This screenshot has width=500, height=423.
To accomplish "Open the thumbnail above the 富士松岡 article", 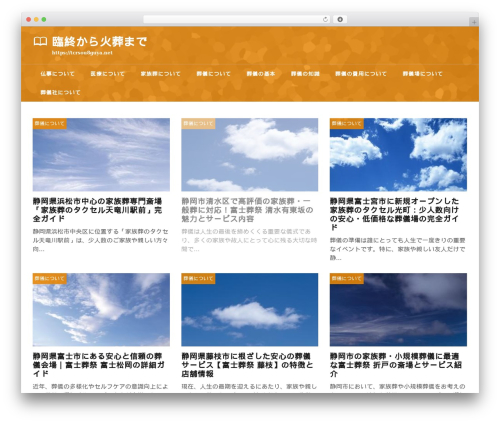I will (x=101, y=310).
